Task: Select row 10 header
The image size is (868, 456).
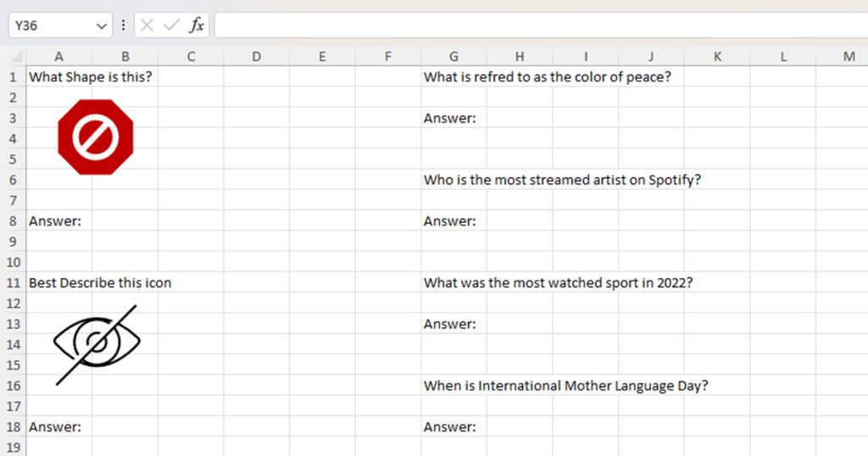Action: point(13,262)
